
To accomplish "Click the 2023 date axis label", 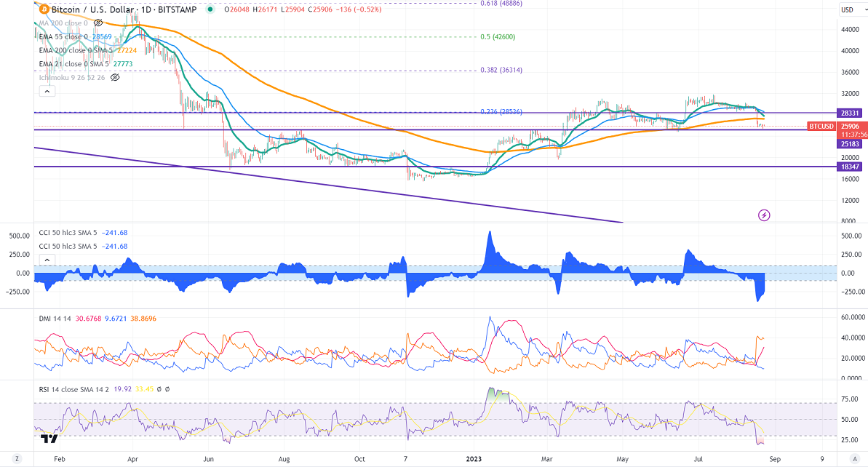I will click(474, 459).
